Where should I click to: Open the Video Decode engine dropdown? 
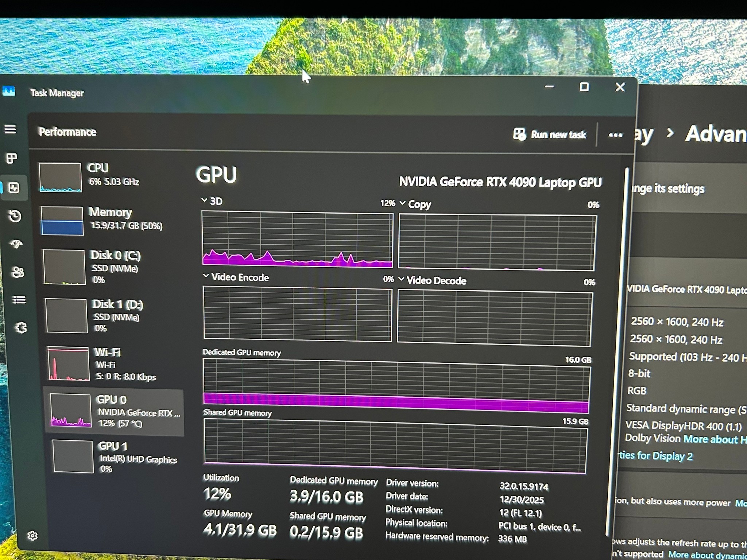[x=433, y=280]
